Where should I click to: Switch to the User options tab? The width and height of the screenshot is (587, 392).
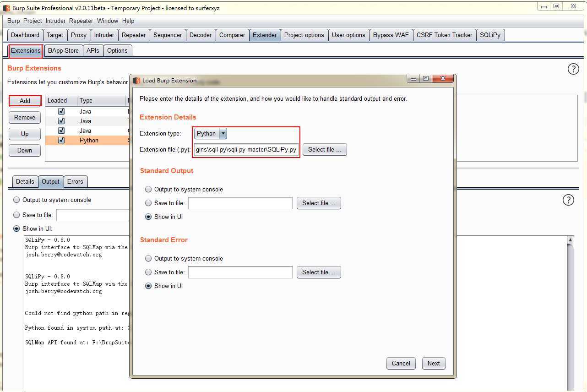point(348,35)
